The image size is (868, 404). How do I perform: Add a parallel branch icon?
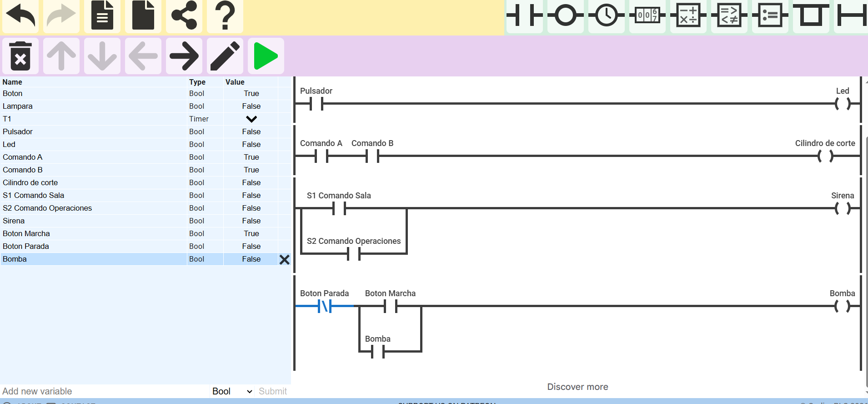[811, 15]
